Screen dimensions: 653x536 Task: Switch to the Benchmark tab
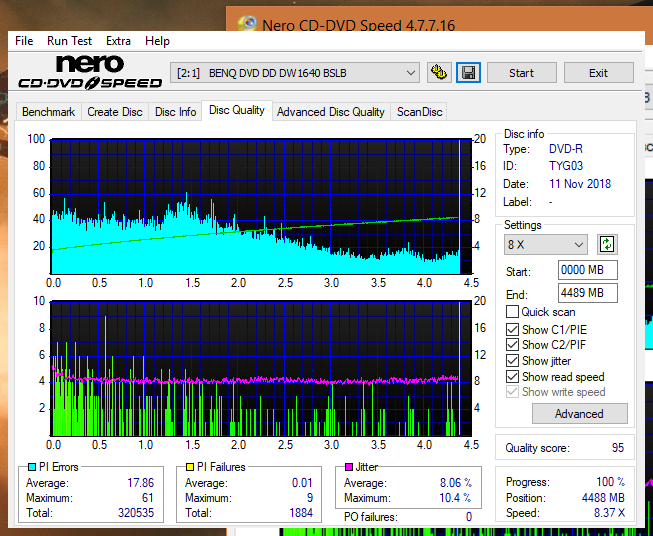click(x=49, y=112)
